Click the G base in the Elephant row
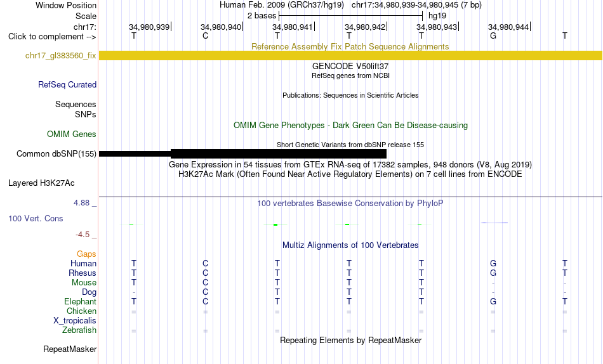603x364 pixels. click(x=493, y=301)
